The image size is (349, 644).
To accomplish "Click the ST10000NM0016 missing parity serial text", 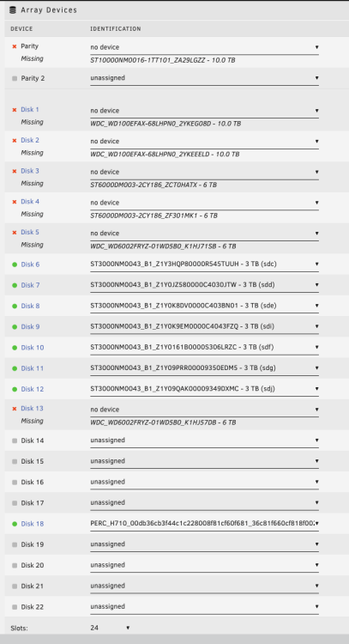I will click(163, 60).
